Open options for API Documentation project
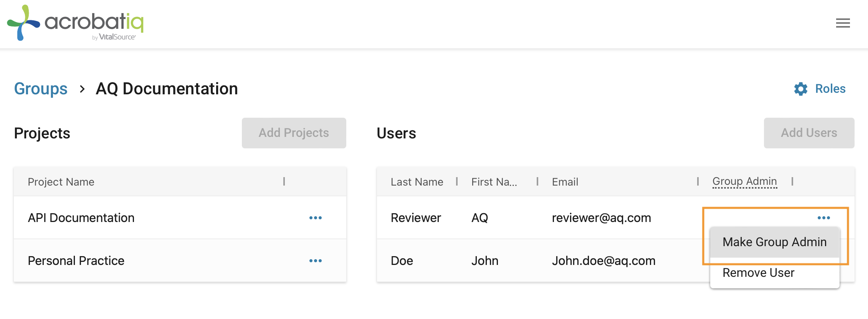Viewport: 868px width, 319px height. tap(315, 218)
